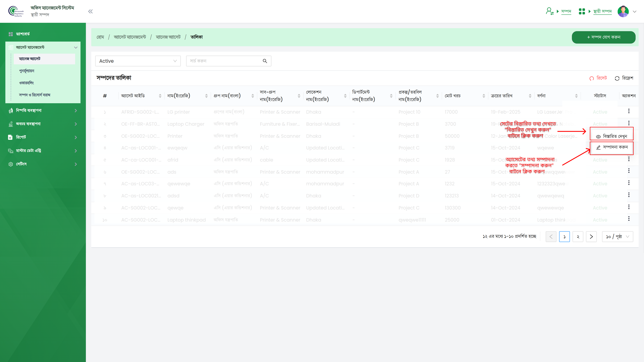644x362 pixels.
Task: Expand the profile dropdown chevron
Action: [634, 11]
